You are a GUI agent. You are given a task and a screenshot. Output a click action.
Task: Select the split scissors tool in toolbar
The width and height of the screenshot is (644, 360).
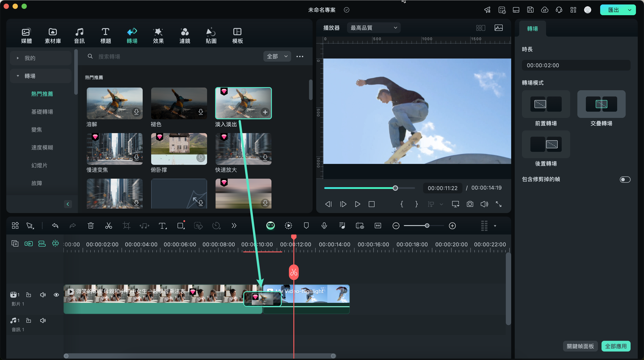[108, 226]
